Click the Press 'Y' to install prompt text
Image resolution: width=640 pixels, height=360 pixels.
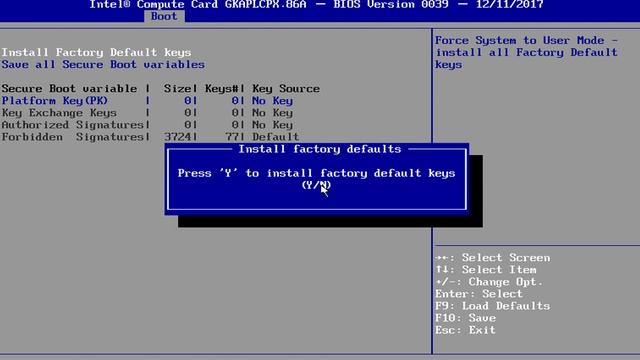pyautogui.click(x=316, y=173)
